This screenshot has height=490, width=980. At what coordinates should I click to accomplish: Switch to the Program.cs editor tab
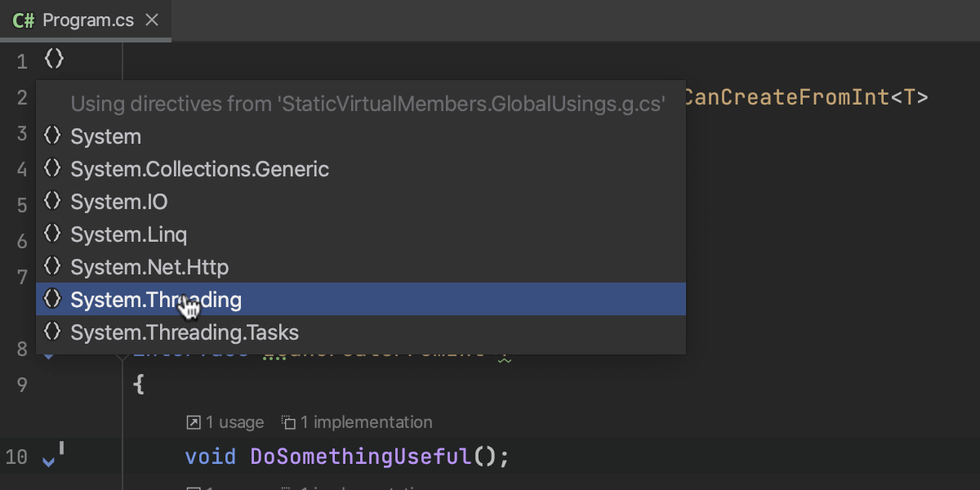[87, 20]
